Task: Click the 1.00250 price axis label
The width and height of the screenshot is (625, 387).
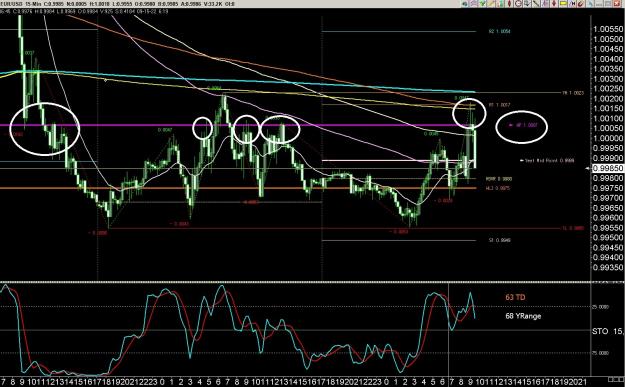Action: [x=608, y=88]
